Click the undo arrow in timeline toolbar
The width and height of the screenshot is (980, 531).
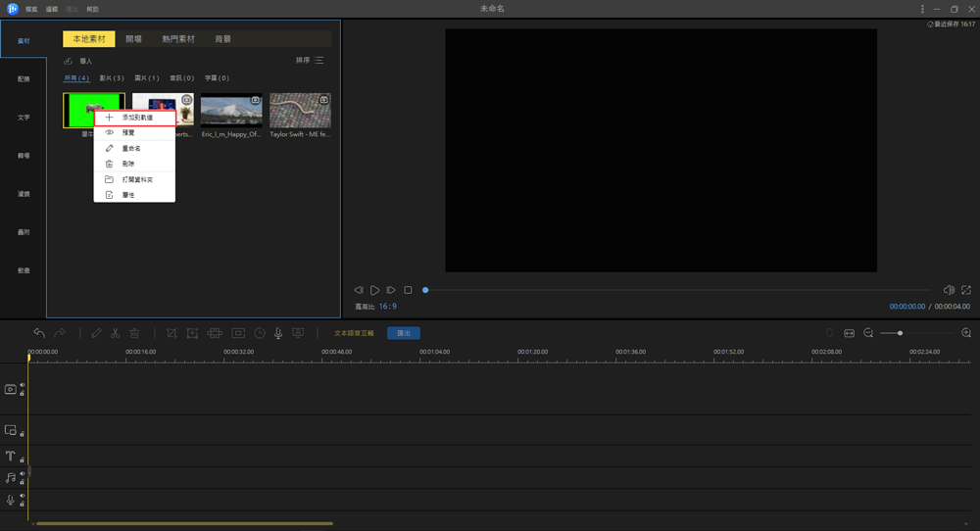[x=39, y=333]
